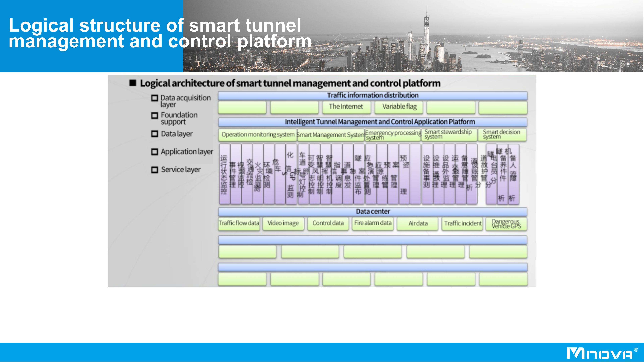Select the Smart Management System block

pyautogui.click(x=331, y=135)
